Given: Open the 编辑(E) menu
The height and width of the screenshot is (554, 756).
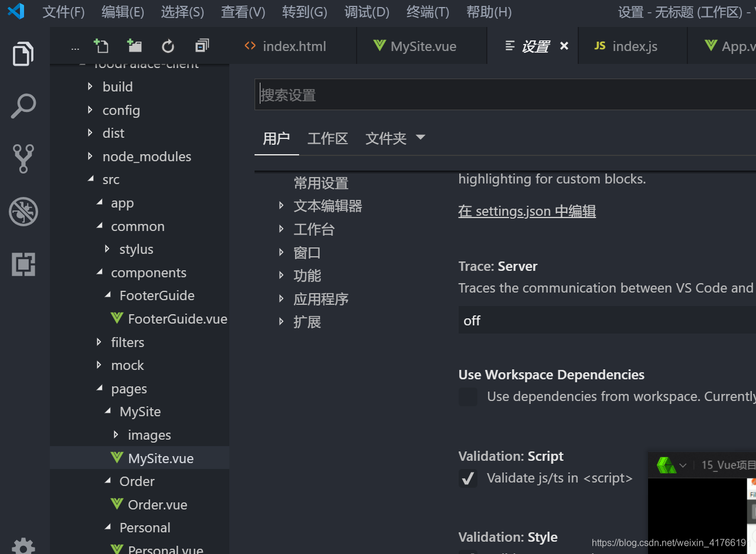Looking at the screenshot, I should [123, 12].
